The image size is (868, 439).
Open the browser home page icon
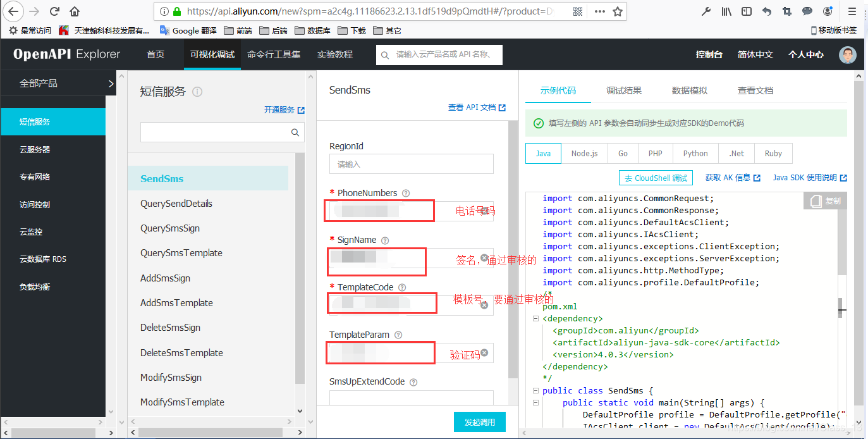click(x=75, y=11)
